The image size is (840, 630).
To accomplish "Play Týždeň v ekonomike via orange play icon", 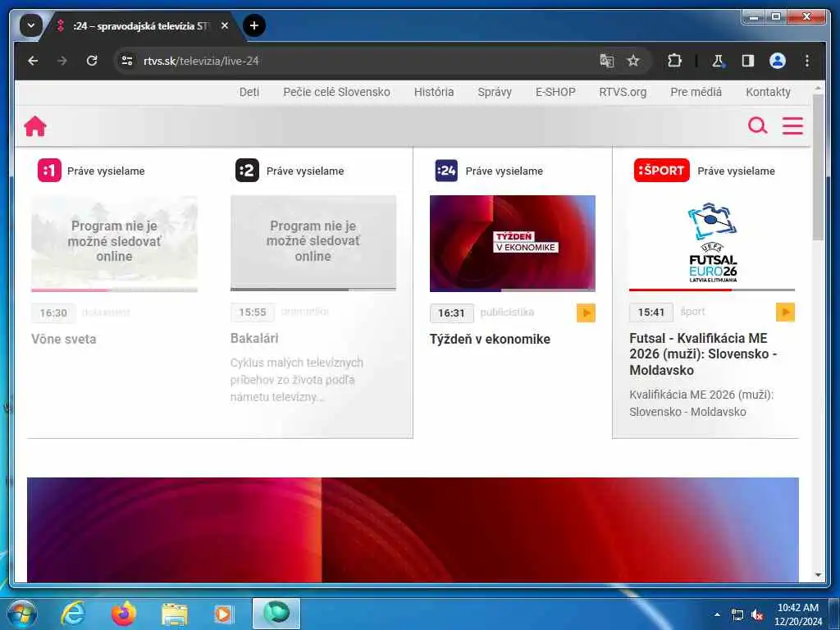I will coord(586,313).
